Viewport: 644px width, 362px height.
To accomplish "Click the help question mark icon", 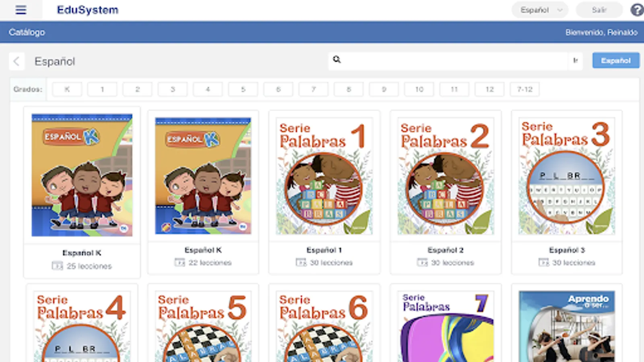I will [x=637, y=10].
